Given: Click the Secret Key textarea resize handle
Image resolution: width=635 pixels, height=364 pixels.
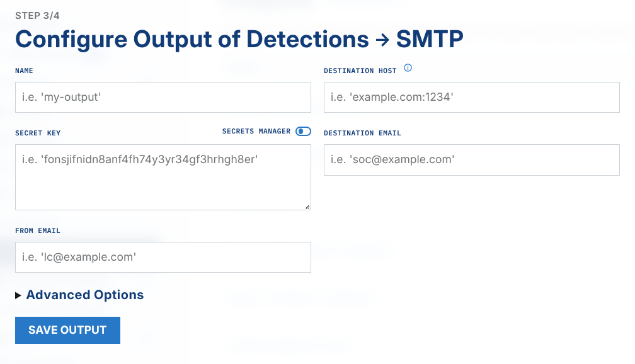Looking at the screenshot, I should (x=307, y=207).
